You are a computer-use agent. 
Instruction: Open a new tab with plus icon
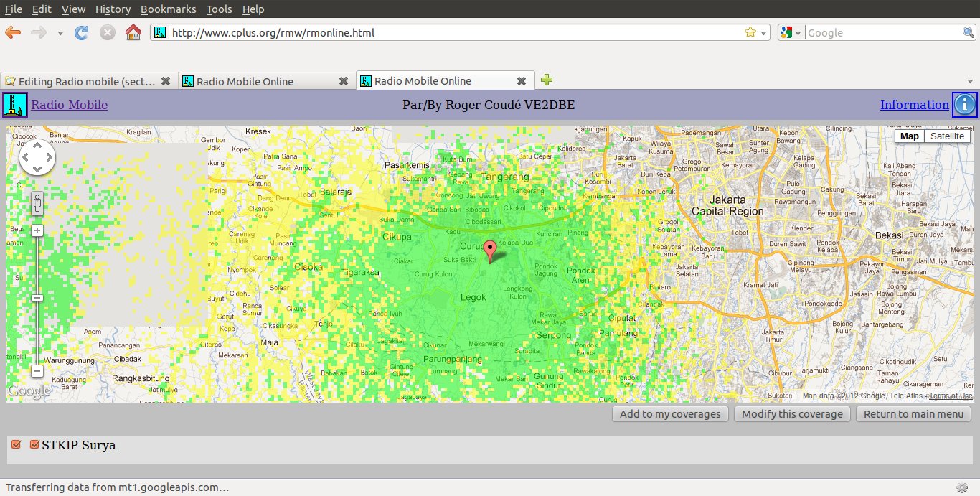[x=547, y=80]
